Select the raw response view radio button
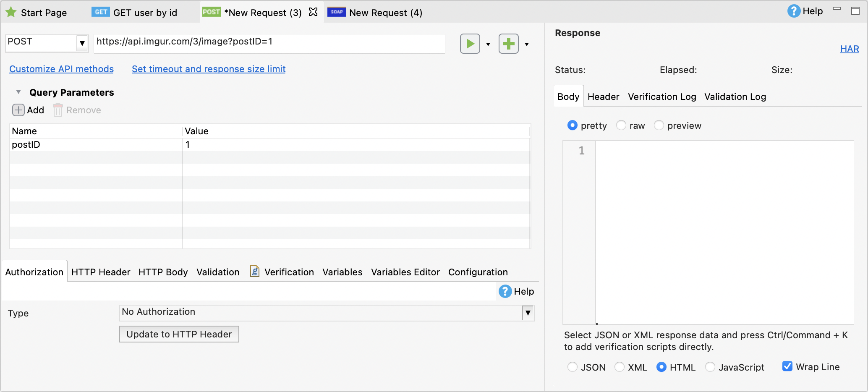The image size is (868, 392). tap(621, 125)
